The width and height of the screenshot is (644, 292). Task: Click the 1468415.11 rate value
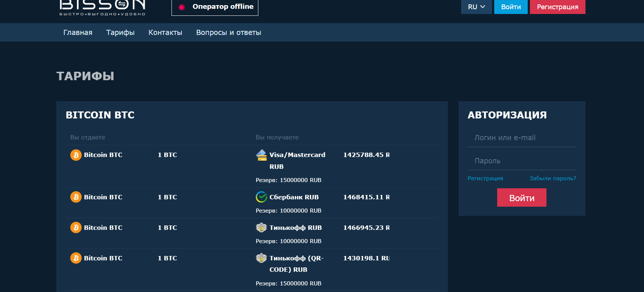(x=366, y=197)
